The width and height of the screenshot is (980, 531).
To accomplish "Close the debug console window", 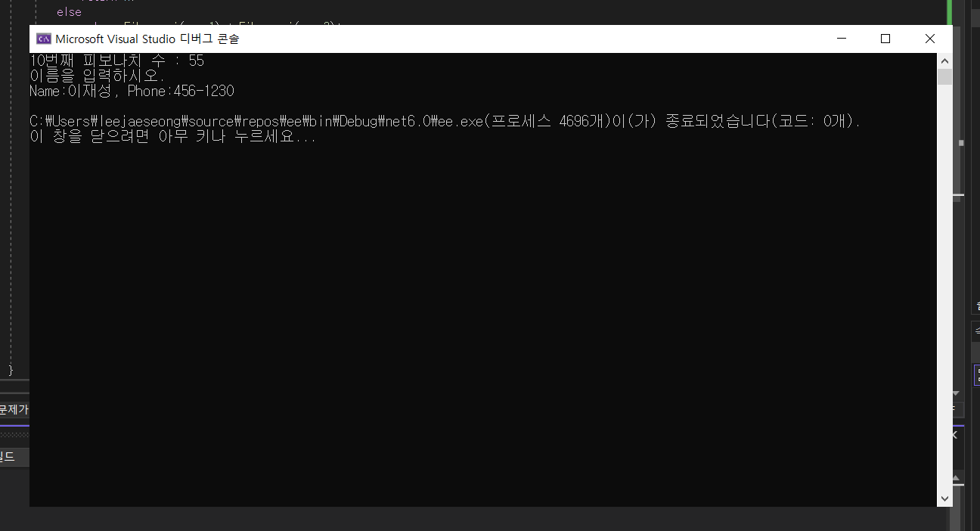I will [930, 39].
